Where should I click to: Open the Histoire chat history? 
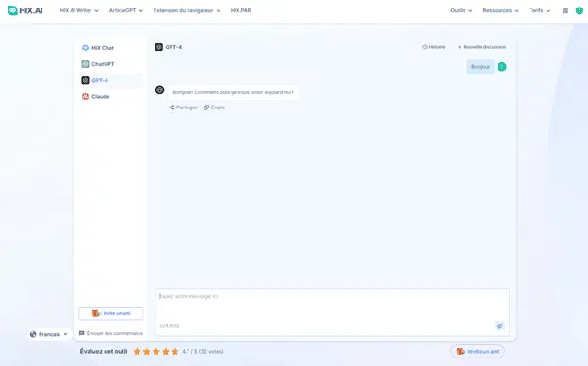click(x=433, y=47)
